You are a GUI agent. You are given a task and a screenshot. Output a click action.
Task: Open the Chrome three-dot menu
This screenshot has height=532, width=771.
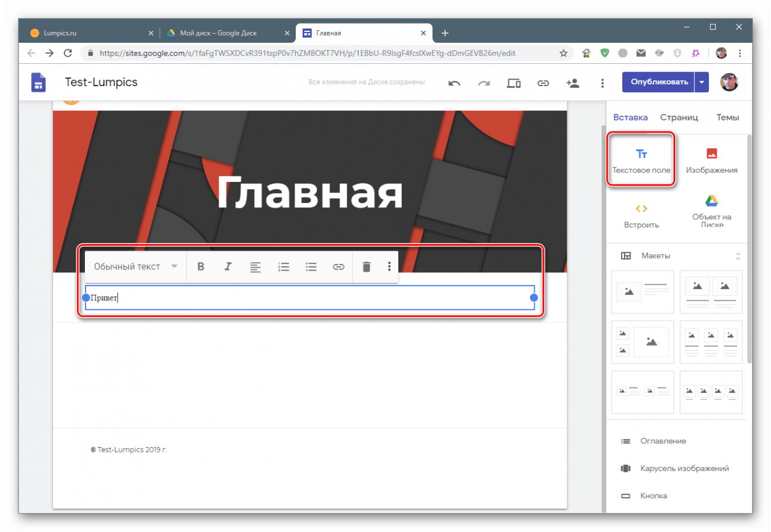click(740, 53)
